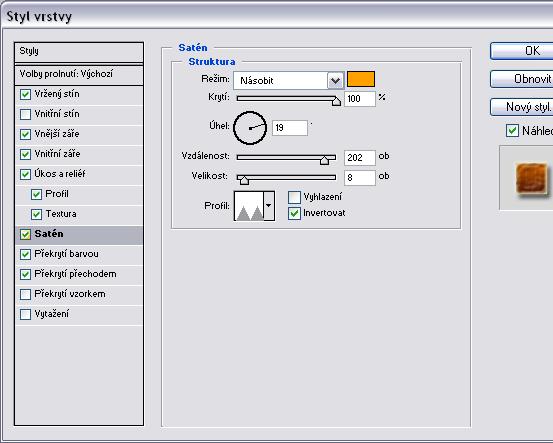The height and width of the screenshot is (443, 553).
Task: Disable the Vržený stín effect checkbox
Action: (x=25, y=94)
